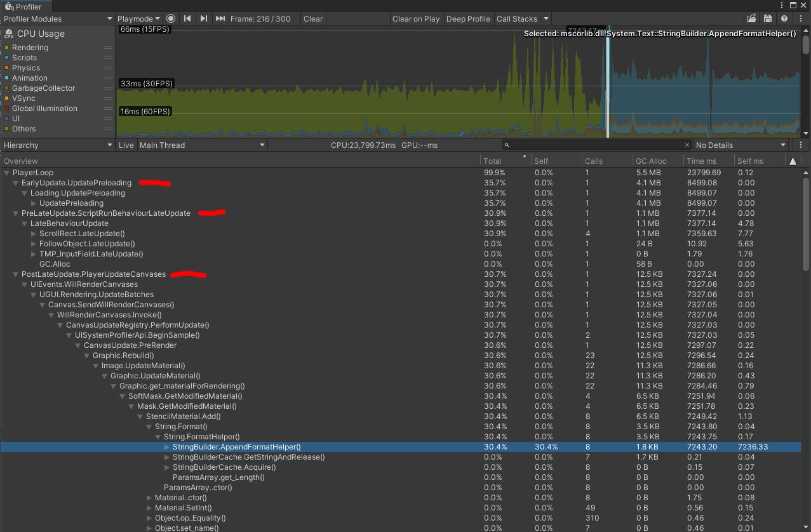Image resolution: width=811 pixels, height=532 pixels.
Task: Clear the search with the x button
Action: [687, 145]
